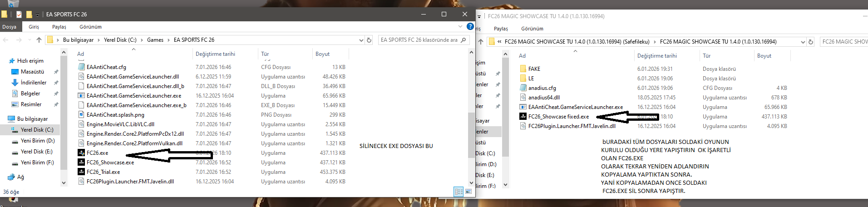
Task: Click the Bu bilgisayar breadcrumb in the address bar
Action: click(78, 40)
